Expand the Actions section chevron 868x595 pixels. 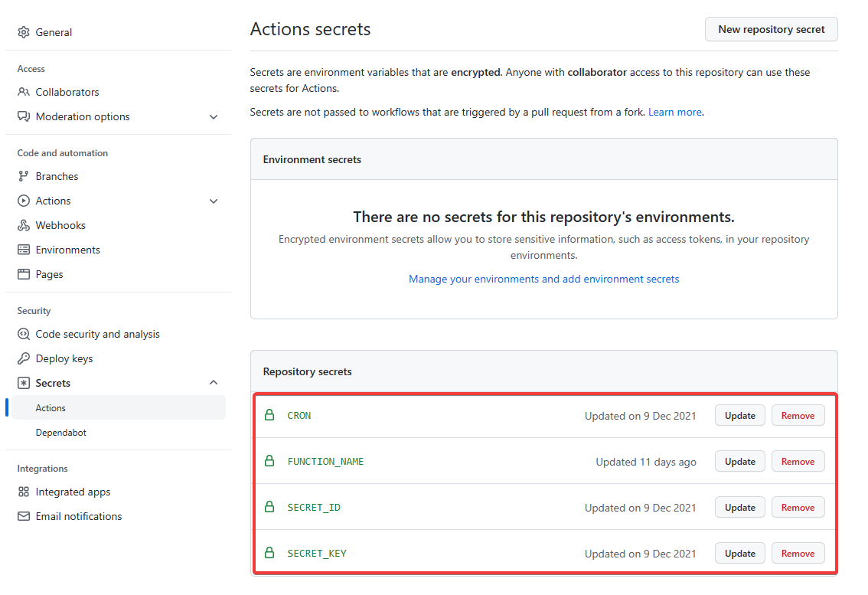214,201
